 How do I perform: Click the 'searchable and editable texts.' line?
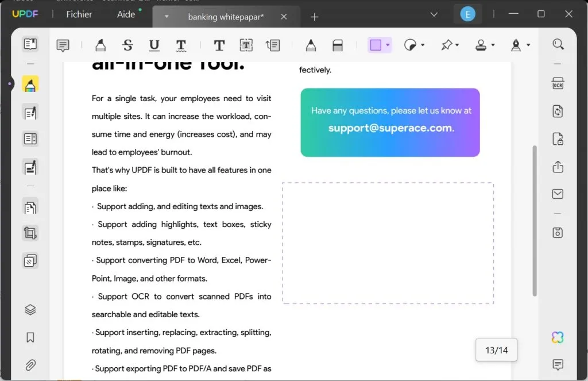click(145, 314)
